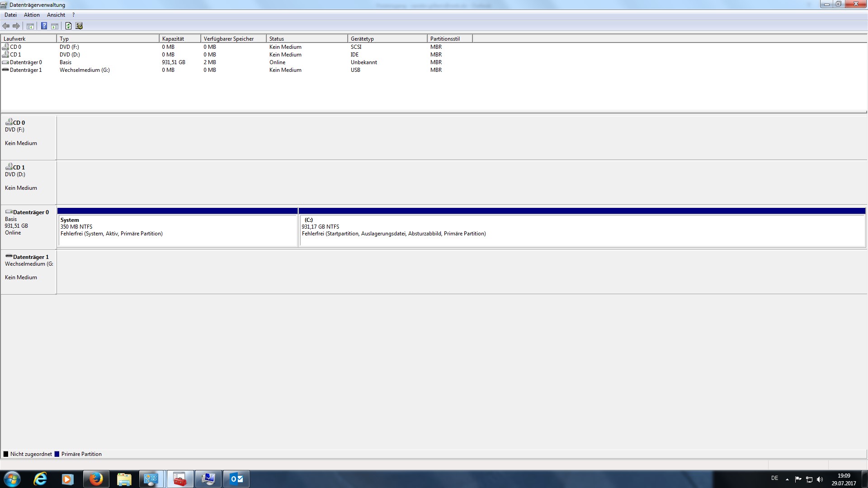Image resolution: width=868 pixels, height=488 pixels.
Task: Sort by the Gerätetyp column header
Action: coord(387,39)
